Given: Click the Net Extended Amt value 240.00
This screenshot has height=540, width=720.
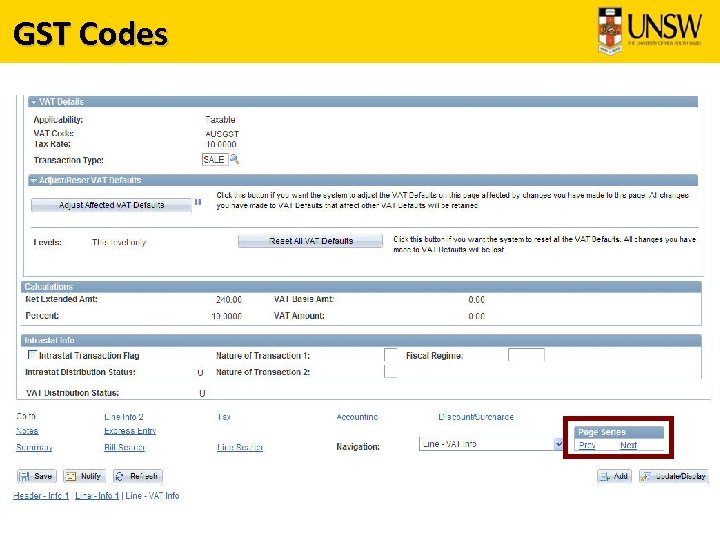Looking at the screenshot, I should pos(229,299).
